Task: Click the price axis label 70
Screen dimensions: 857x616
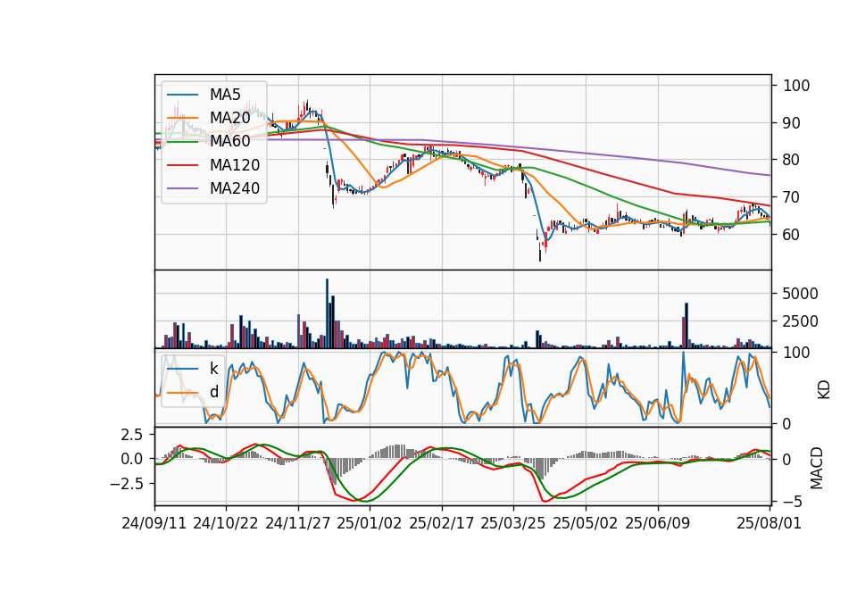Action: coord(792,197)
